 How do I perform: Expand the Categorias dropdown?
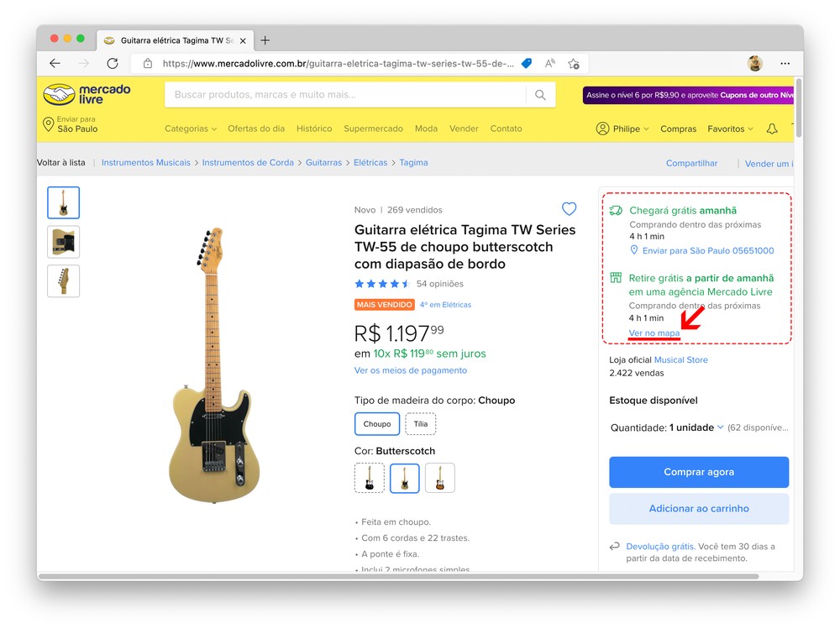pos(191,128)
